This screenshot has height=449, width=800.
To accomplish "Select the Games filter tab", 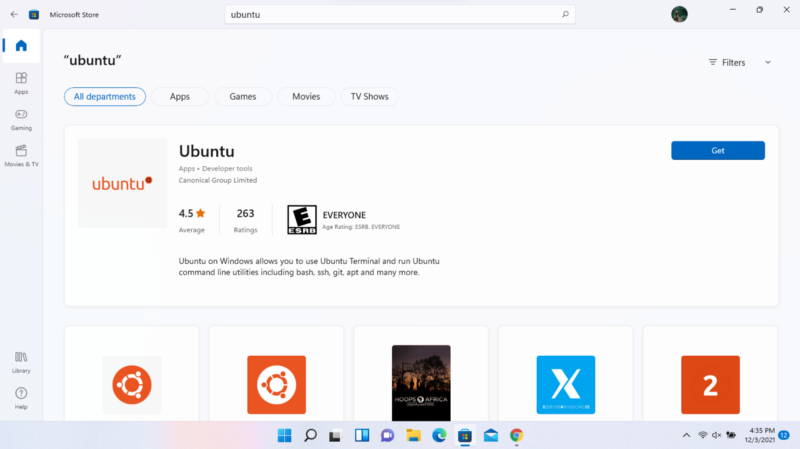I will [243, 96].
